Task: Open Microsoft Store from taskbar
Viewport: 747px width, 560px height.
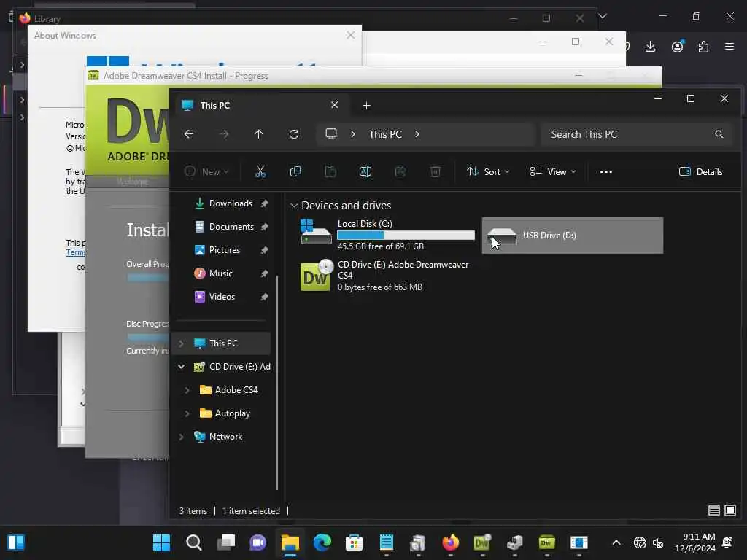Action: pos(354,542)
